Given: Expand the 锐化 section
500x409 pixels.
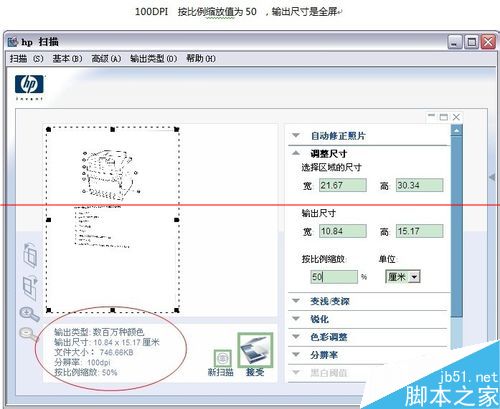Looking at the screenshot, I should [296, 319].
